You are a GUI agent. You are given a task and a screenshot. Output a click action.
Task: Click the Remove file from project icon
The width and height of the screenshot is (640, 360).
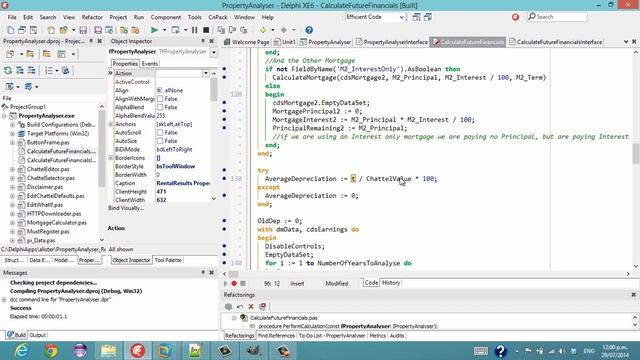coord(136,30)
